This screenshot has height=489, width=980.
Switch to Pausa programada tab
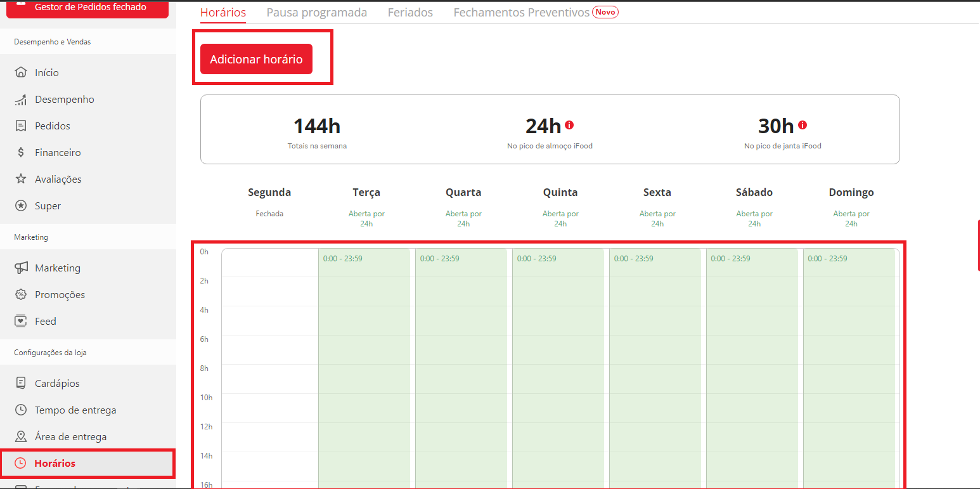pos(316,13)
